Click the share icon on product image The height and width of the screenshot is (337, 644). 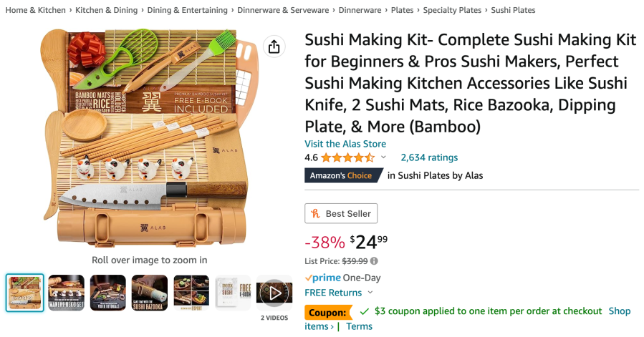click(274, 47)
